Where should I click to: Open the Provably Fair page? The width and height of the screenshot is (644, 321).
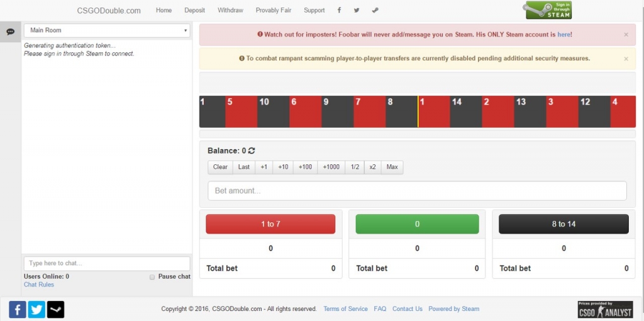273,10
